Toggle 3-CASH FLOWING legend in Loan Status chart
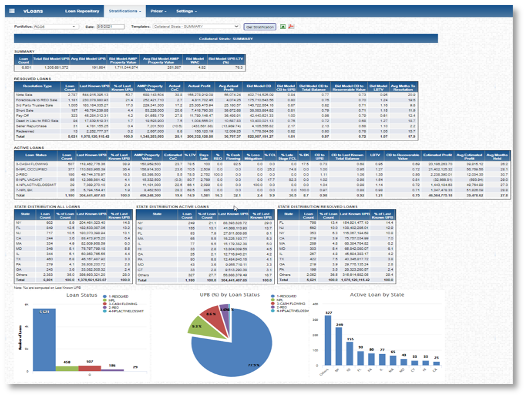The height and width of the screenshot is (397, 527). 120,304
